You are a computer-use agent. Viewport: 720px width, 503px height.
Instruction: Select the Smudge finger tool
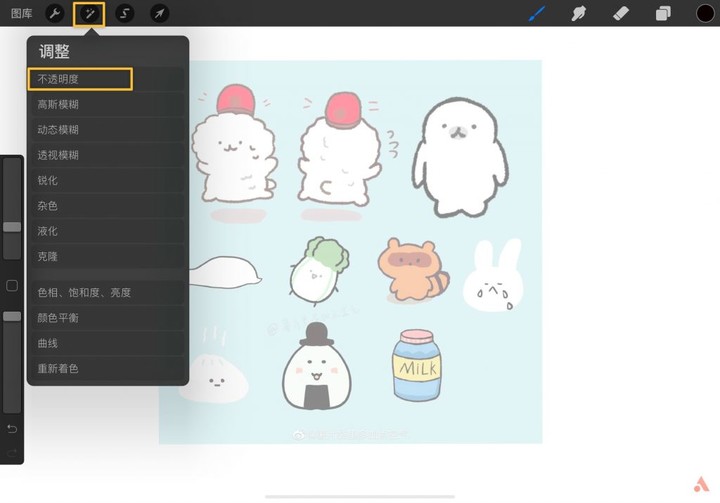(x=579, y=13)
